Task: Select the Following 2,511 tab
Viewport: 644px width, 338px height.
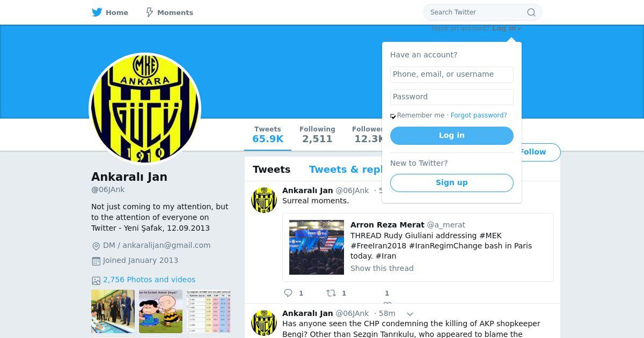Action: tap(317, 135)
